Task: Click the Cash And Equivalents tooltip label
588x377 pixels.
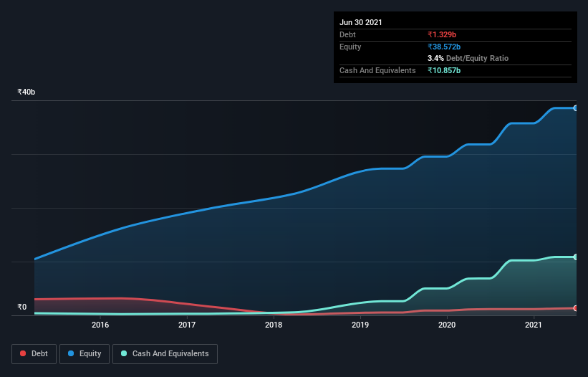Action: [377, 70]
